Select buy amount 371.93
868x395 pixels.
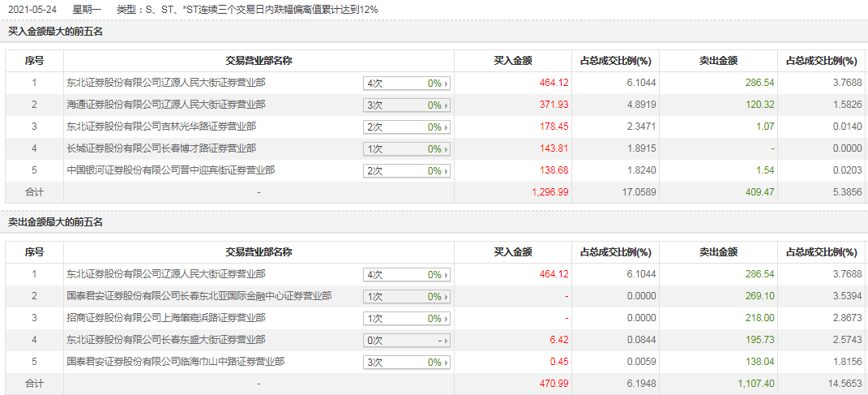point(554,105)
